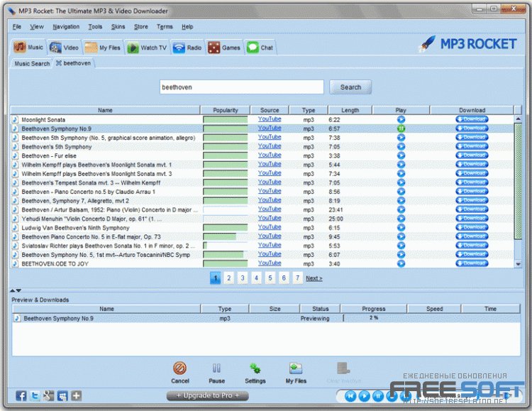Play Beethoven - Fur elise preview
Screen dimensions: 532x411
point(401,155)
